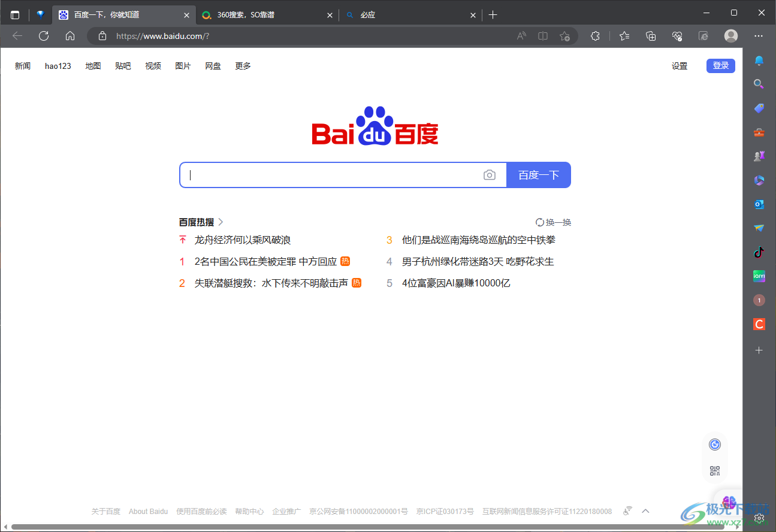Open sidebar search magnifier
This screenshot has width=776, height=532.
click(759, 84)
